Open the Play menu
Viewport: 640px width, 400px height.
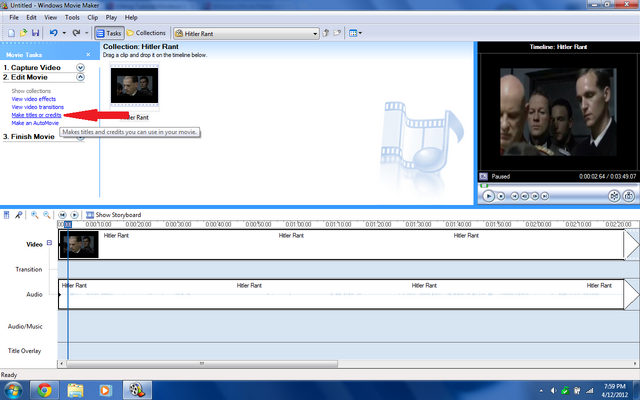pyautogui.click(x=111, y=18)
